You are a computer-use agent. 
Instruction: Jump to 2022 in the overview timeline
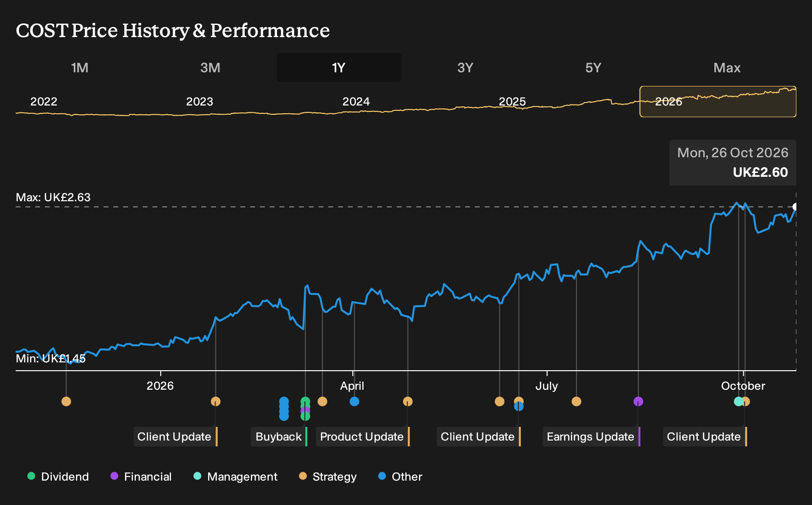44,102
